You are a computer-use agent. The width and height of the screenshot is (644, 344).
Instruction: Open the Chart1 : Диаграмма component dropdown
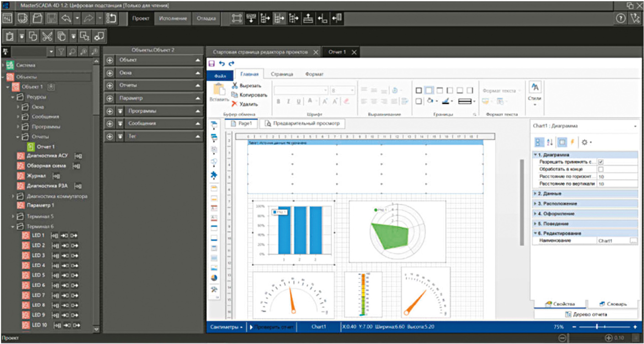pos(636,126)
